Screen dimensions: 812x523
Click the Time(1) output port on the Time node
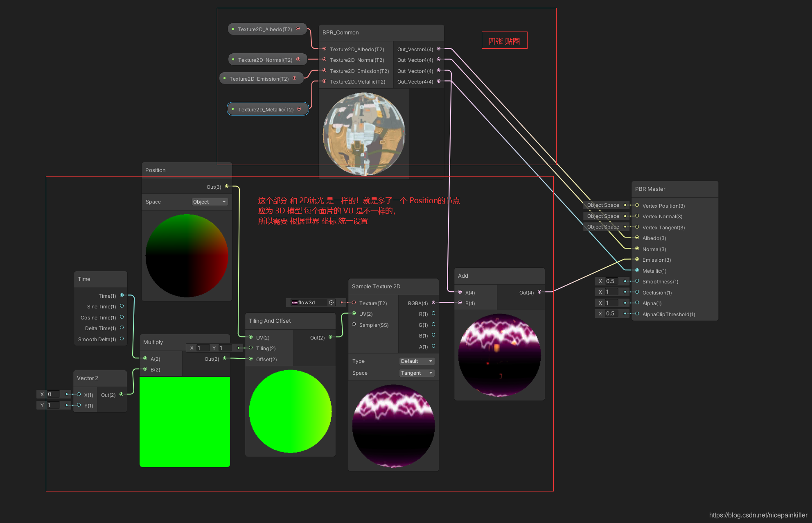(121, 295)
